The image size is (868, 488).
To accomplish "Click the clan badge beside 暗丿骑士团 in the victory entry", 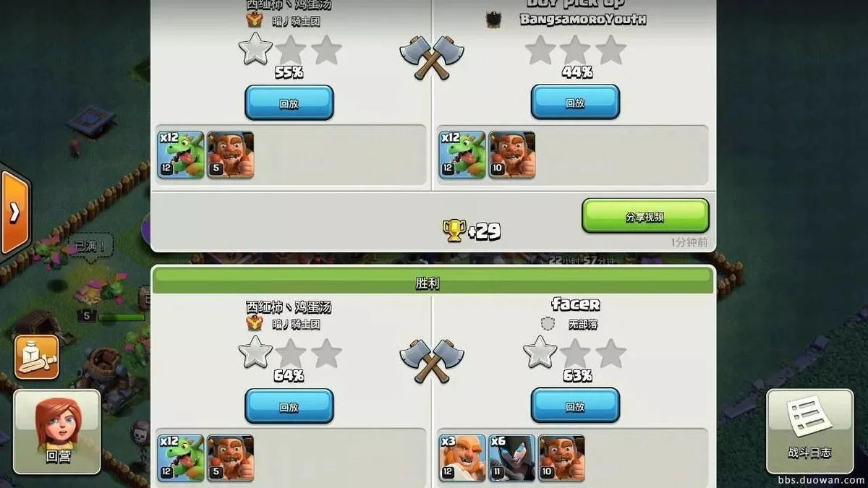I will 255,323.
